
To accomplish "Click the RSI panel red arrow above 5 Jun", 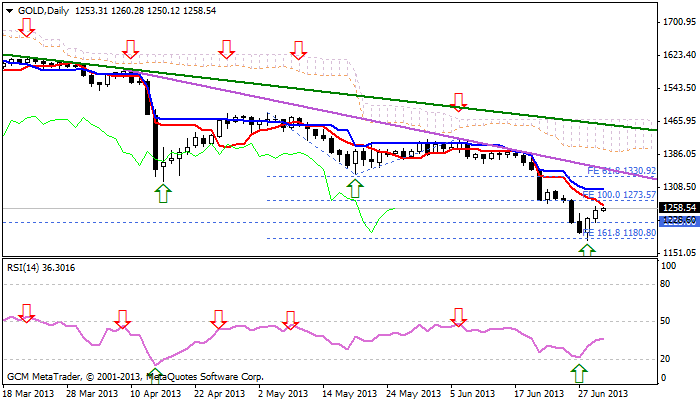I will click(x=459, y=317).
